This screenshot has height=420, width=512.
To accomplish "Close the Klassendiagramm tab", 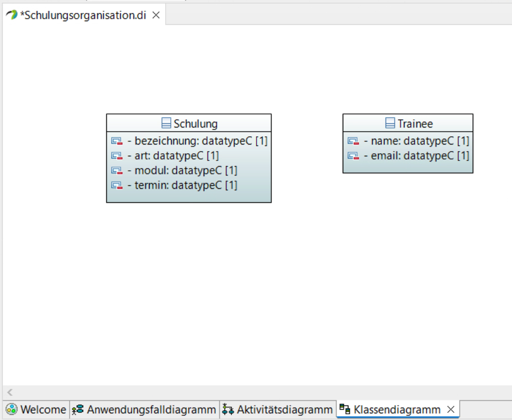I will coord(451,409).
